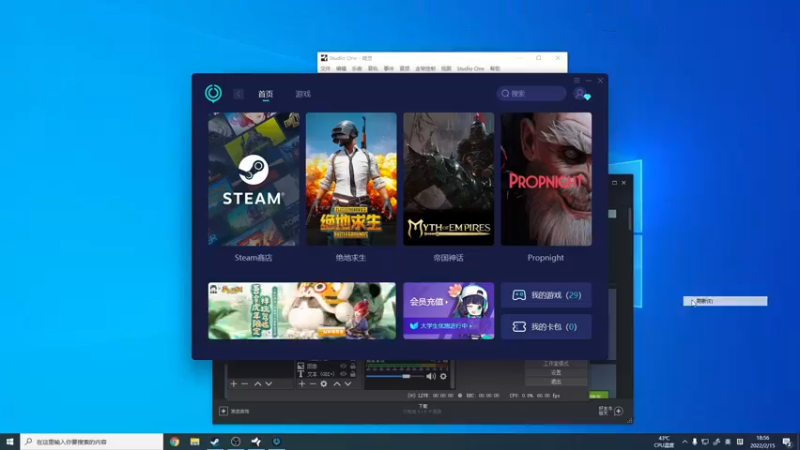The height and width of the screenshot is (450, 800).
Task: Toggle visibility eye of 文本 source
Action: 343,374
